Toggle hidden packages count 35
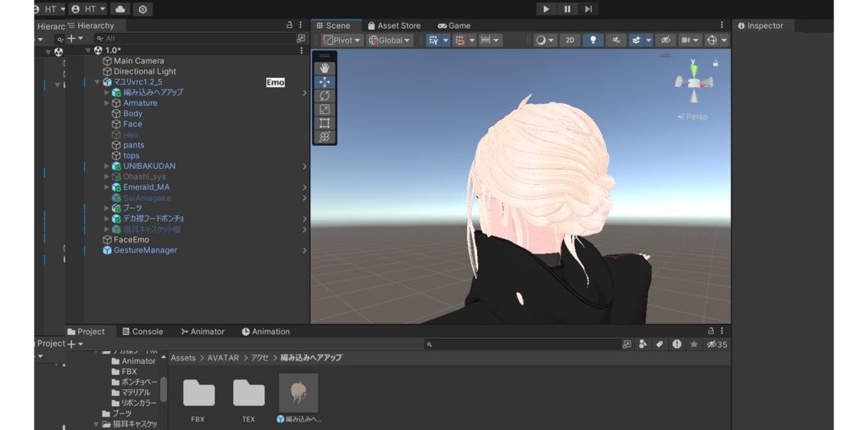This screenshot has width=868, height=430. [x=717, y=344]
